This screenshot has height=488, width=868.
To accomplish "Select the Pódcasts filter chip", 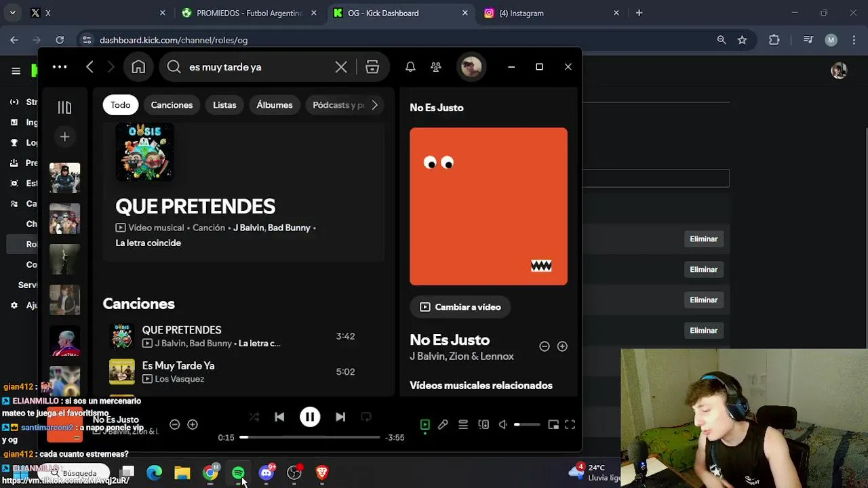I will coord(337,105).
